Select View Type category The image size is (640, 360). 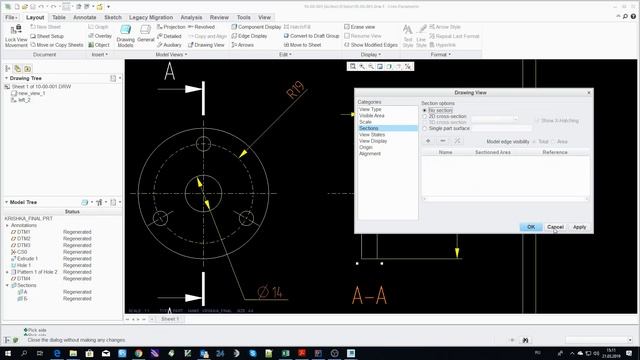tap(370, 109)
